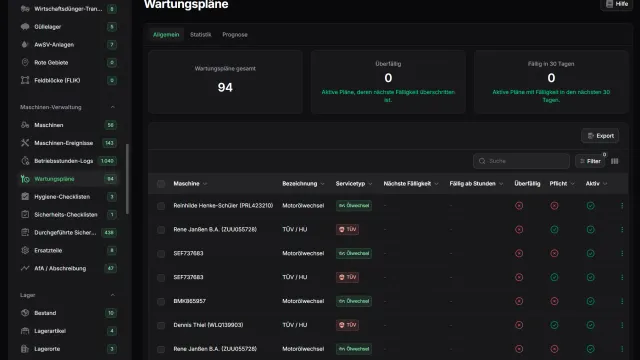
Task: Open Betriebsstunden-Logs entry
Action: click(x=68, y=161)
